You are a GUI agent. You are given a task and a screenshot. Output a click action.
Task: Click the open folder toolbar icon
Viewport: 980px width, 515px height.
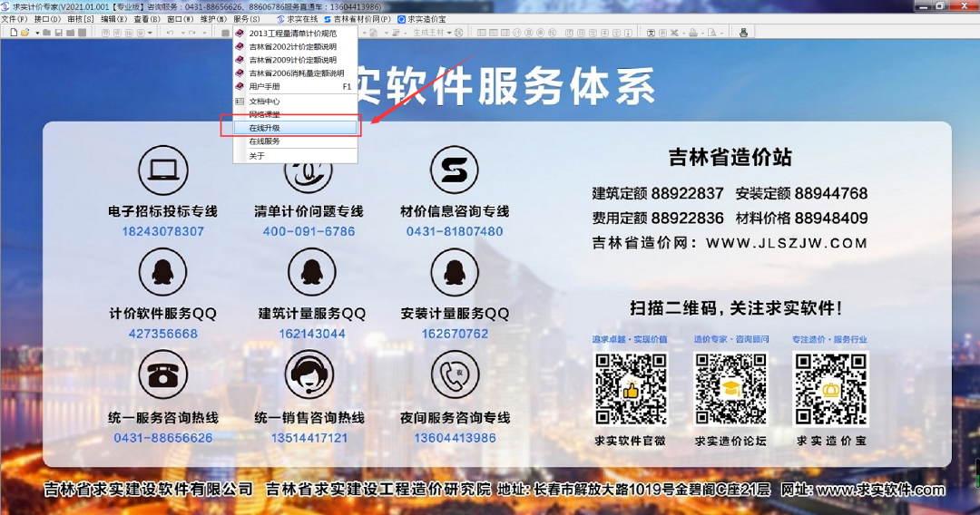coord(25,33)
